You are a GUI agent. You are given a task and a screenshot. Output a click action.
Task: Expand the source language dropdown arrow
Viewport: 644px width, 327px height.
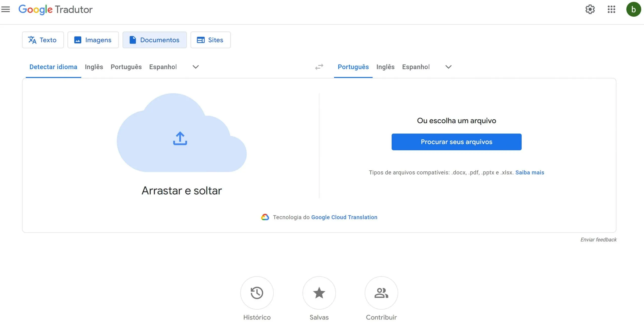[196, 67]
